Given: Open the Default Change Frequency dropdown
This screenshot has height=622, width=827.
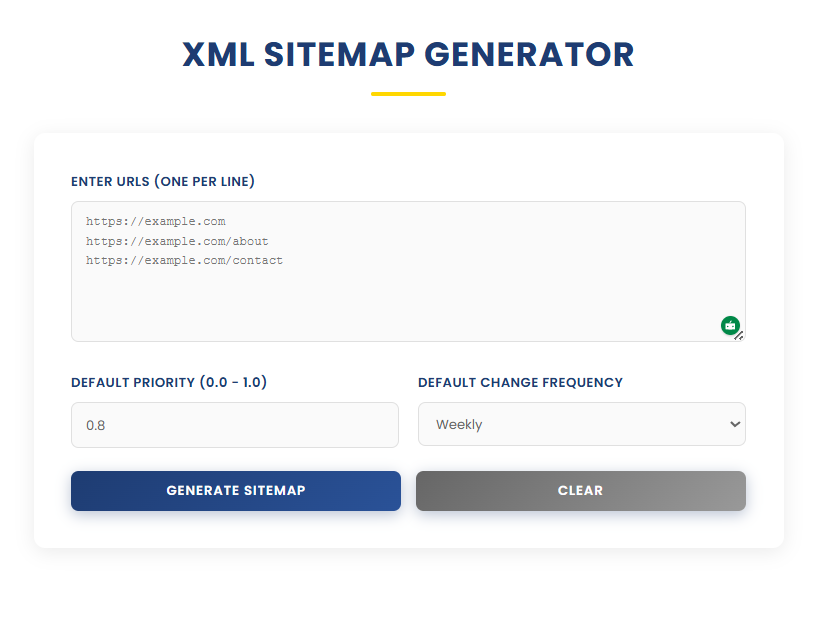Looking at the screenshot, I should pos(580,424).
